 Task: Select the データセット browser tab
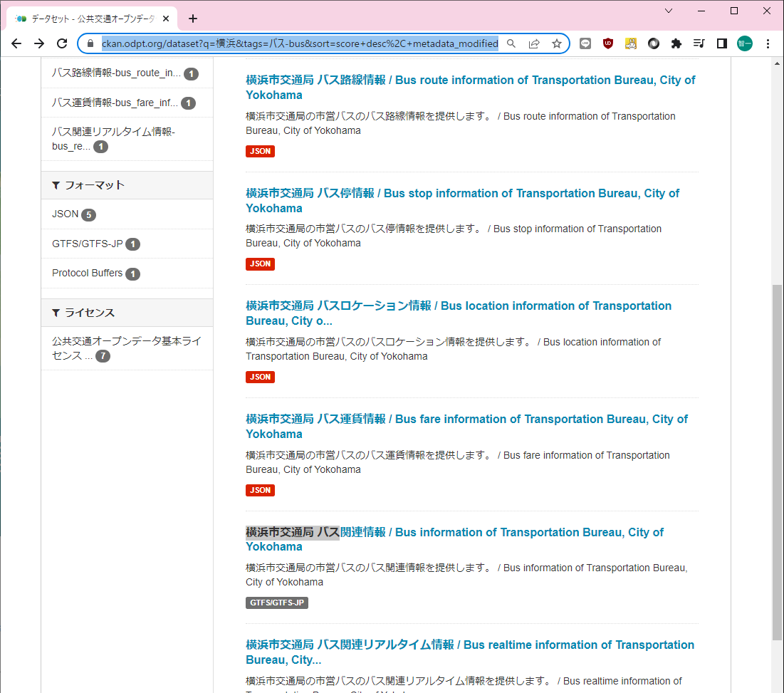click(93, 19)
